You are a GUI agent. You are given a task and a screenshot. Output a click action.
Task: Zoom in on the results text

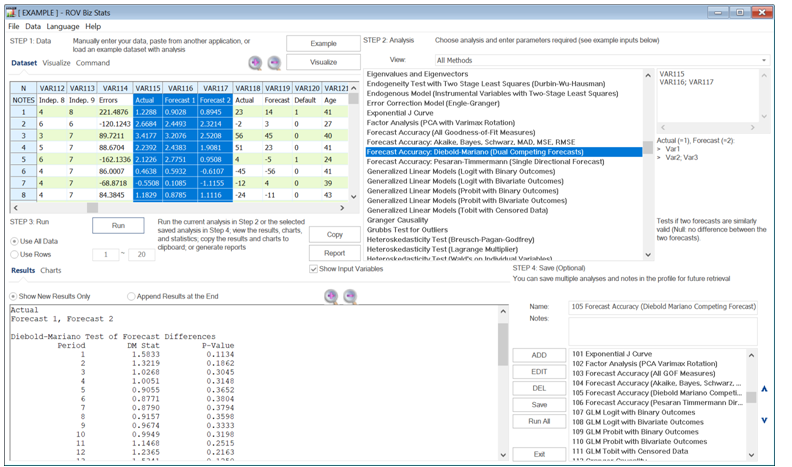(x=331, y=296)
